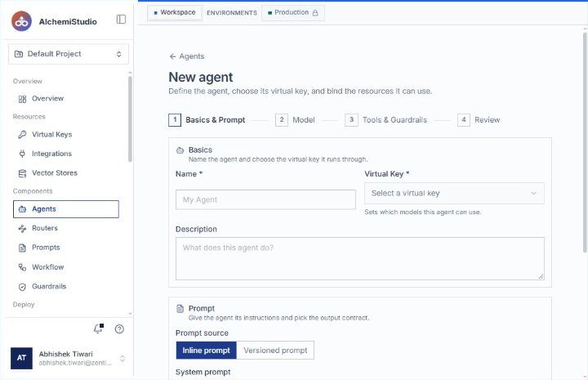Viewport: 588px width, 380px height.
Task: Collapse the sidebar panel icon
Action: [x=121, y=19]
